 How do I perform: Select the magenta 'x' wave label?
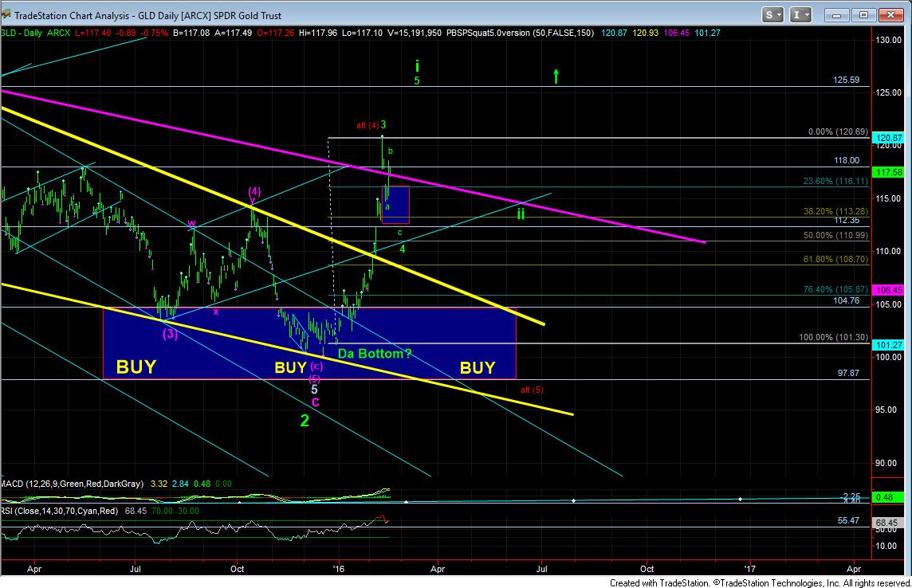(216, 312)
